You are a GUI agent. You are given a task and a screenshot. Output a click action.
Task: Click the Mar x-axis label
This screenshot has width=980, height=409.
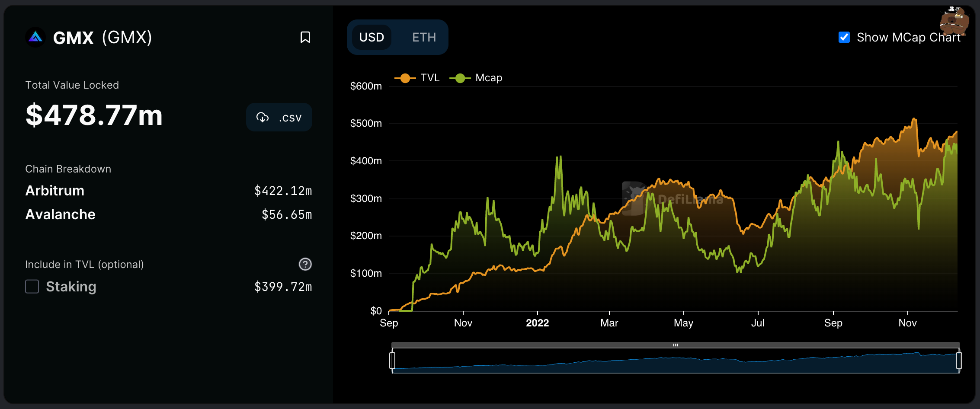point(609,323)
